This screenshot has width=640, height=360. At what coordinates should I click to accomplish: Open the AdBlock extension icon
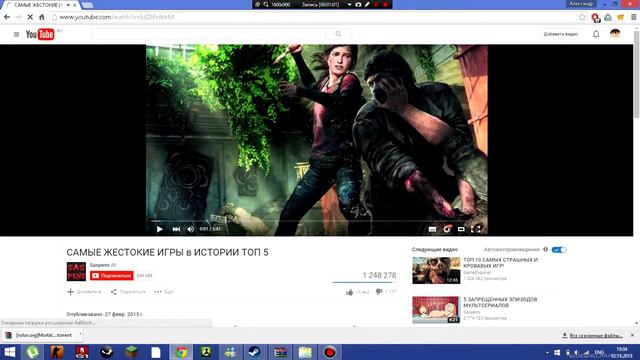(596, 18)
